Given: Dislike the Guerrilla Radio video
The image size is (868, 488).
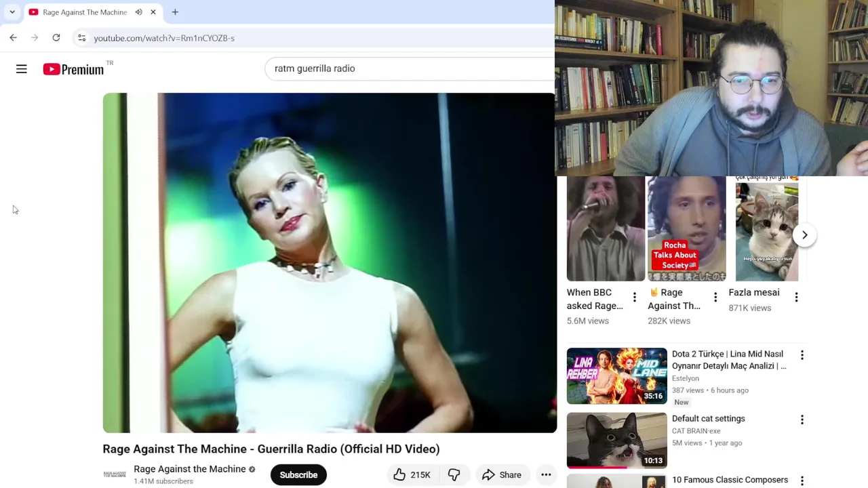Looking at the screenshot, I should pyautogui.click(x=454, y=474).
